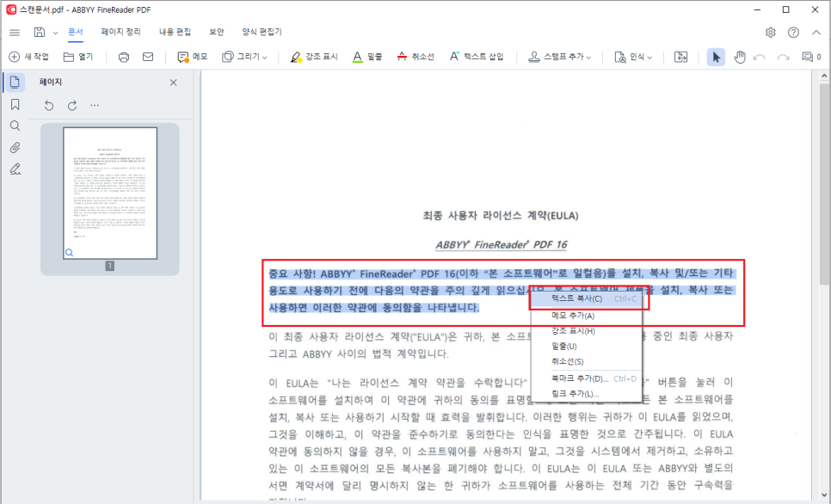Image resolution: width=831 pixels, height=504 pixels.
Task: Open the help question mark icon
Action: [x=793, y=33]
